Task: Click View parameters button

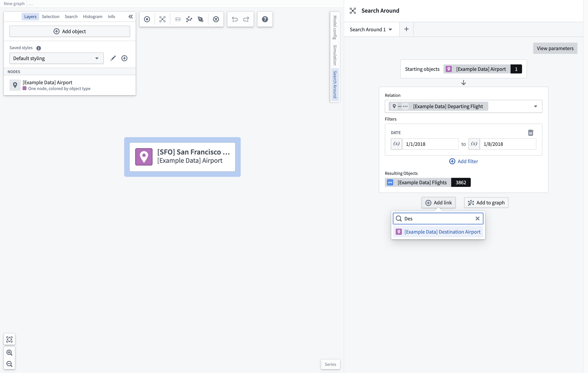Action: point(555,48)
